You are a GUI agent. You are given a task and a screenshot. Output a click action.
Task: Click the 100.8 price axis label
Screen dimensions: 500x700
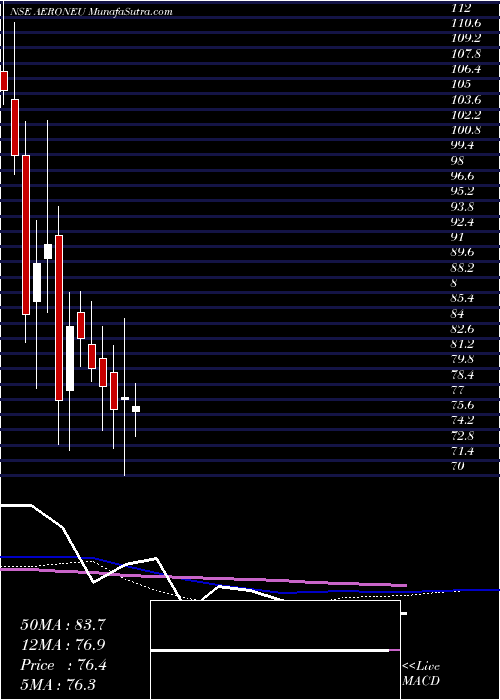[466, 130]
